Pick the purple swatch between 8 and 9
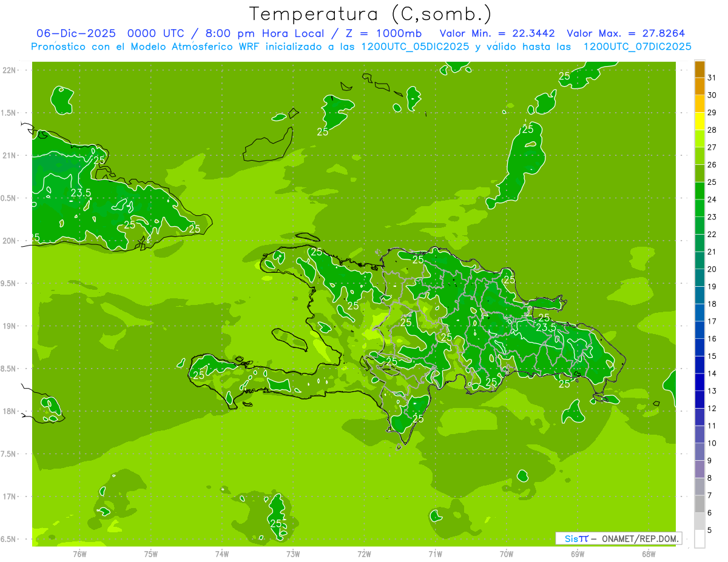728x562 pixels. [699, 470]
